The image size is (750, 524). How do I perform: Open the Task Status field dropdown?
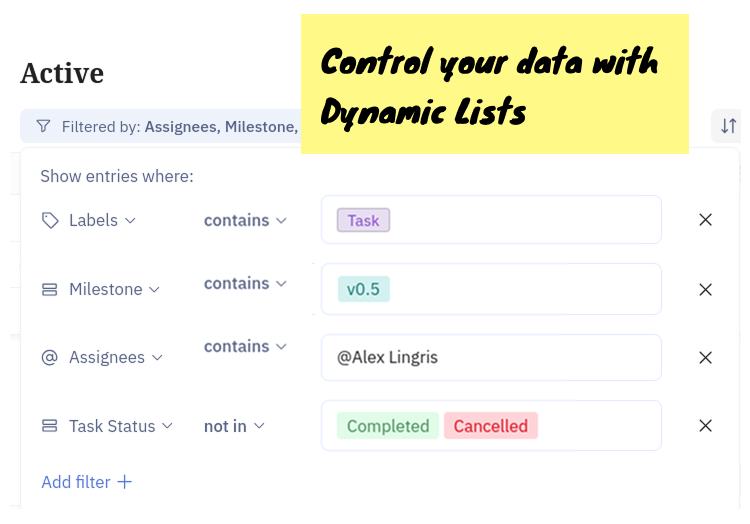[x=121, y=426]
